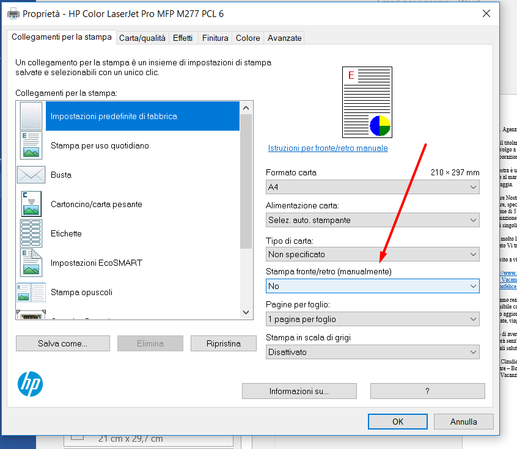The width and height of the screenshot is (517, 449).
Task: Close the Proprietà dialog window
Action: click(486, 14)
